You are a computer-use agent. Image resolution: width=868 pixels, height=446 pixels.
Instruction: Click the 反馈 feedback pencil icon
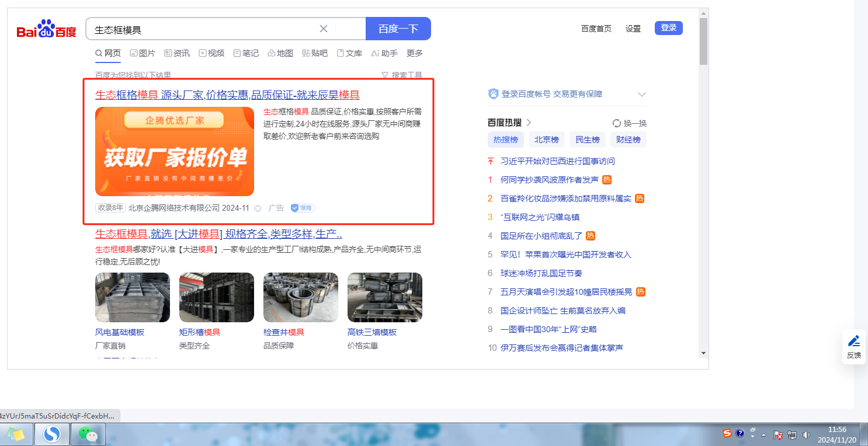pos(854,341)
